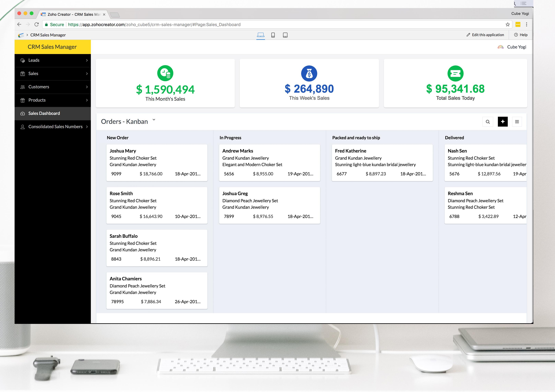Open the Rose Smith order card

pyautogui.click(x=157, y=205)
